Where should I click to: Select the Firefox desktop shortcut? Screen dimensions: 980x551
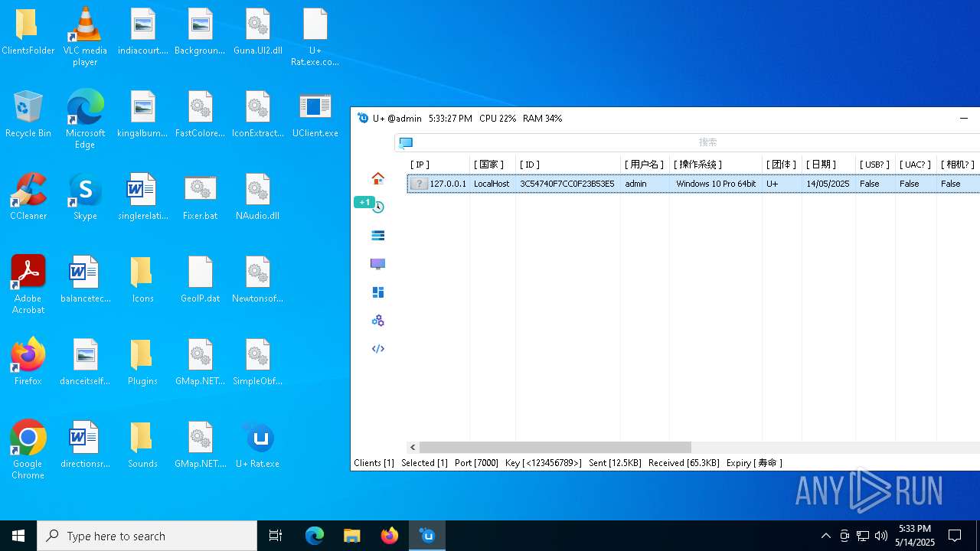pyautogui.click(x=28, y=362)
